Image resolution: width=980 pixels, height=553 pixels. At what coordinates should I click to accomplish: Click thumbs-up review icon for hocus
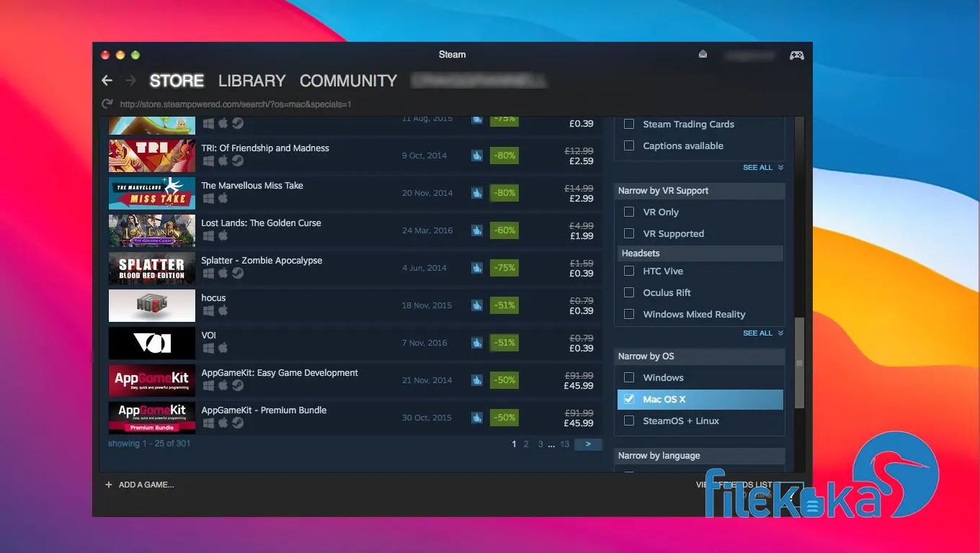[x=476, y=305]
